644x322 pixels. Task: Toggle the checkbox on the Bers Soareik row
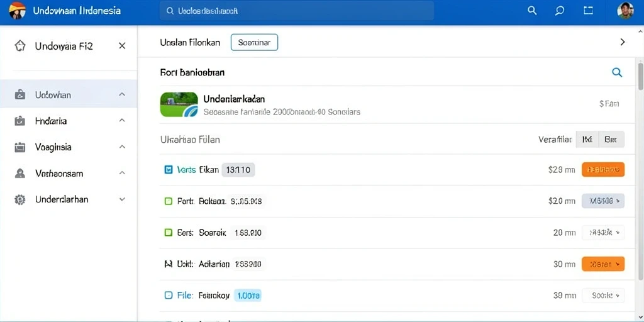pos(168,233)
